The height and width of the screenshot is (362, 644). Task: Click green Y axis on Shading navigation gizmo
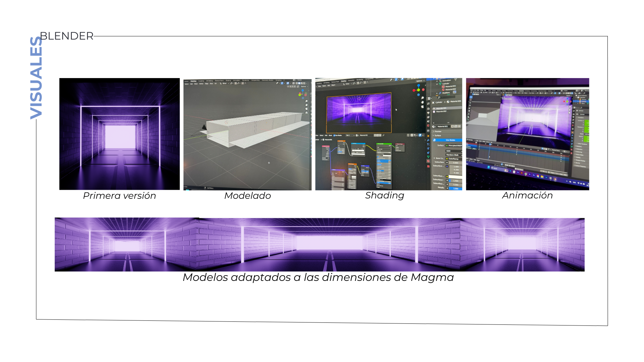coord(419,90)
